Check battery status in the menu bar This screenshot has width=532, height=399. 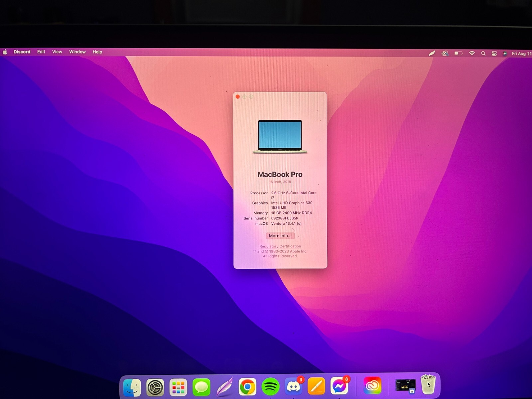pos(459,53)
